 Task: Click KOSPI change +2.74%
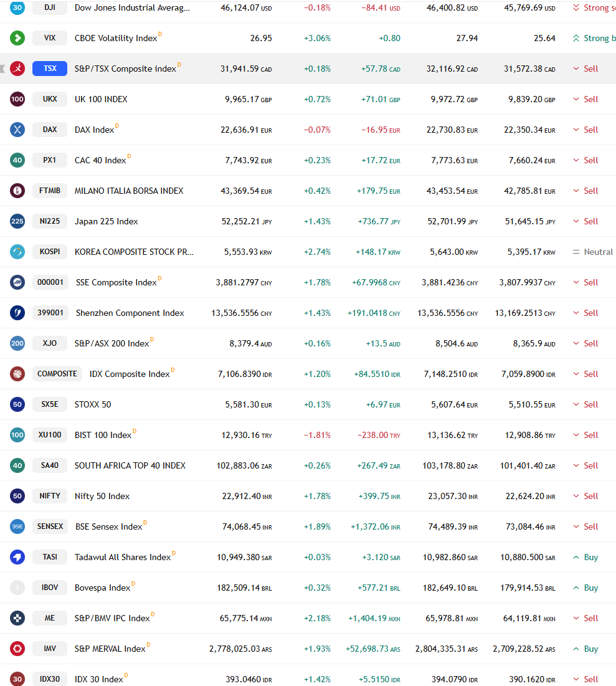[x=317, y=252]
